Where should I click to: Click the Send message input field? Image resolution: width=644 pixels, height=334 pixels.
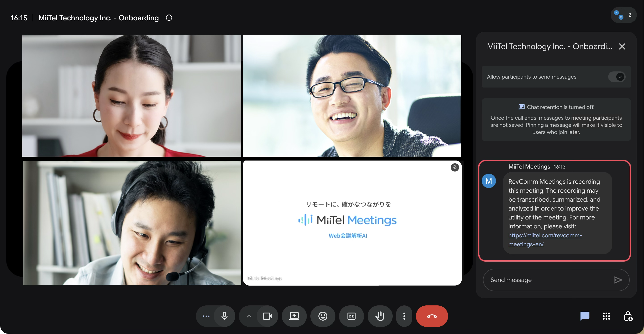click(549, 280)
